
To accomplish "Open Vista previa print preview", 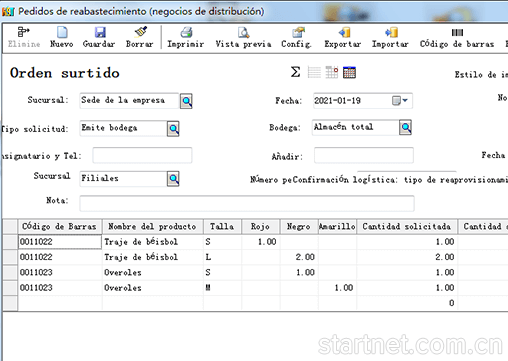I will [x=244, y=32].
